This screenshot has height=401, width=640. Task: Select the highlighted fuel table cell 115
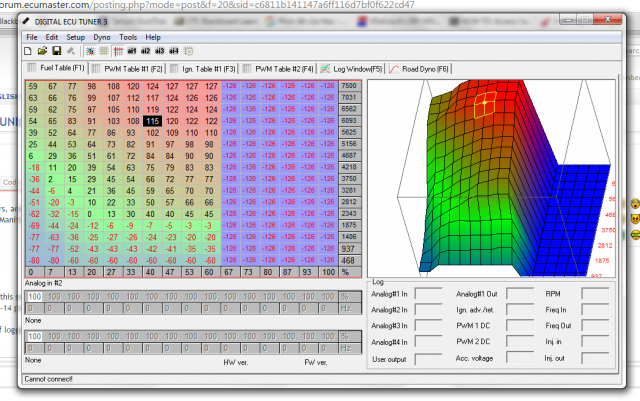tap(151, 120)
